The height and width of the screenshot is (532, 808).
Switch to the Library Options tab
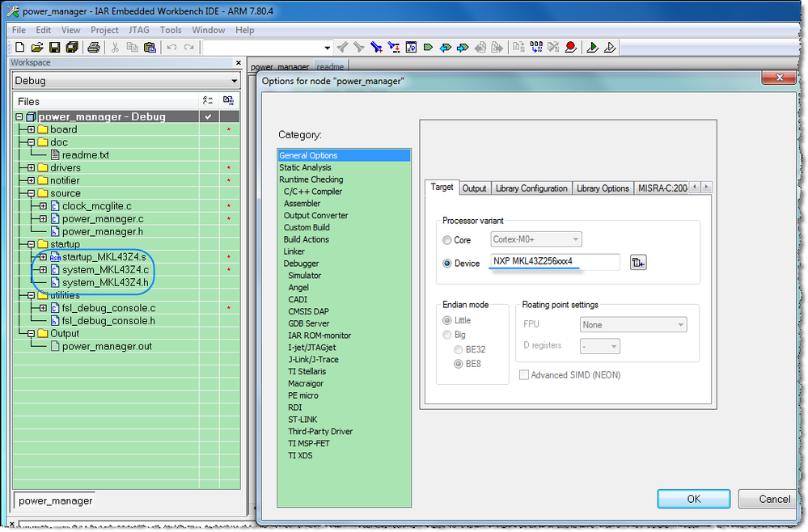(x=603, y=188)
